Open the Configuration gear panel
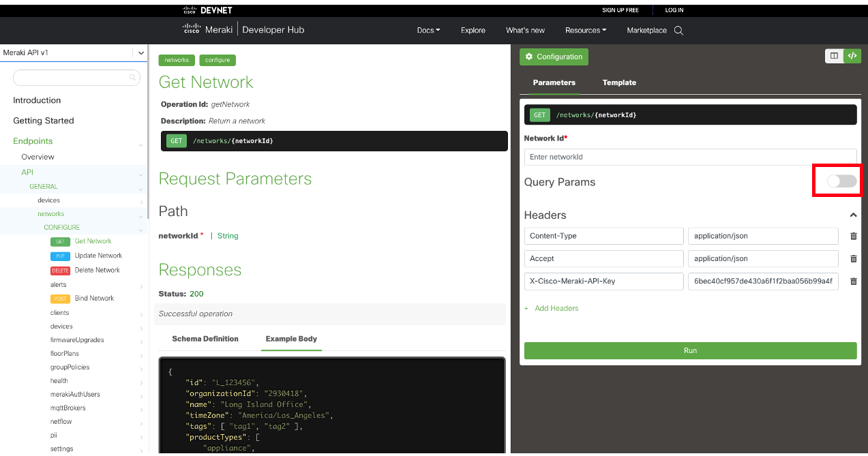 coord(554,57)
